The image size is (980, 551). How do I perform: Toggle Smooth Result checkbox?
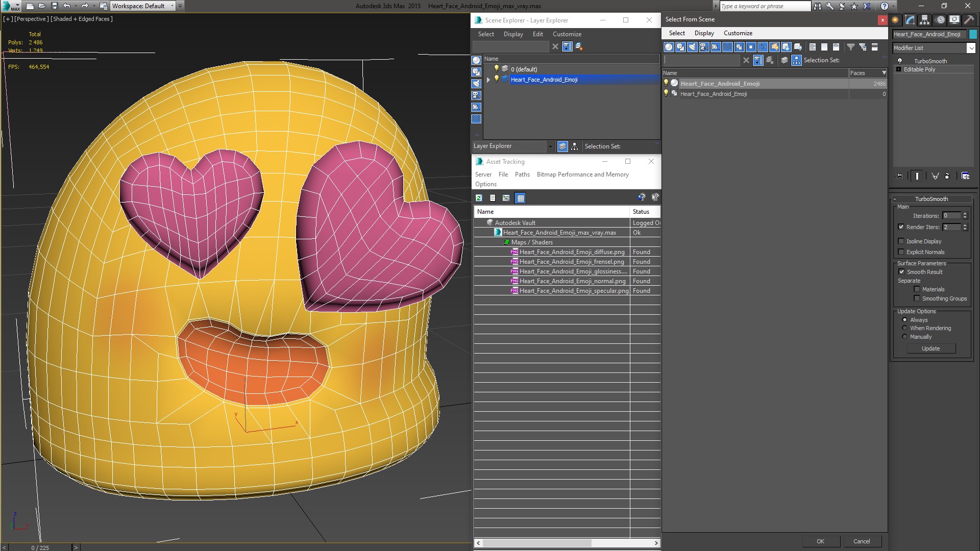[901, 272]
